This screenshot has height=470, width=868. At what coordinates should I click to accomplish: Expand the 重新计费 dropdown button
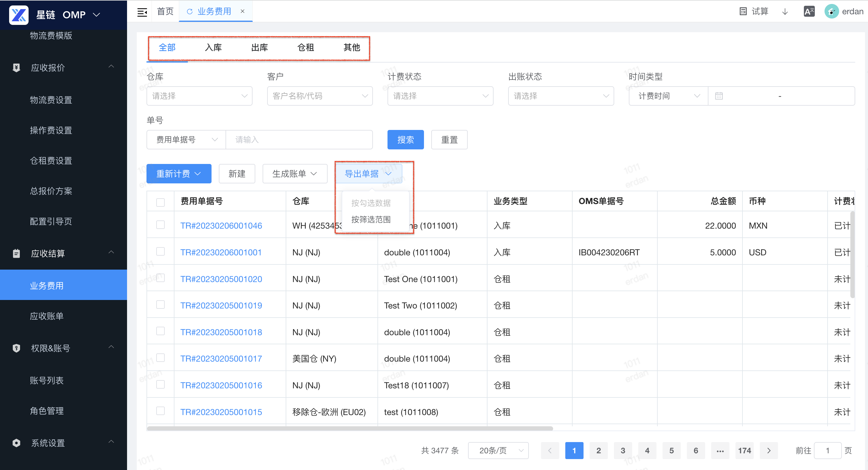pos(179,174)
